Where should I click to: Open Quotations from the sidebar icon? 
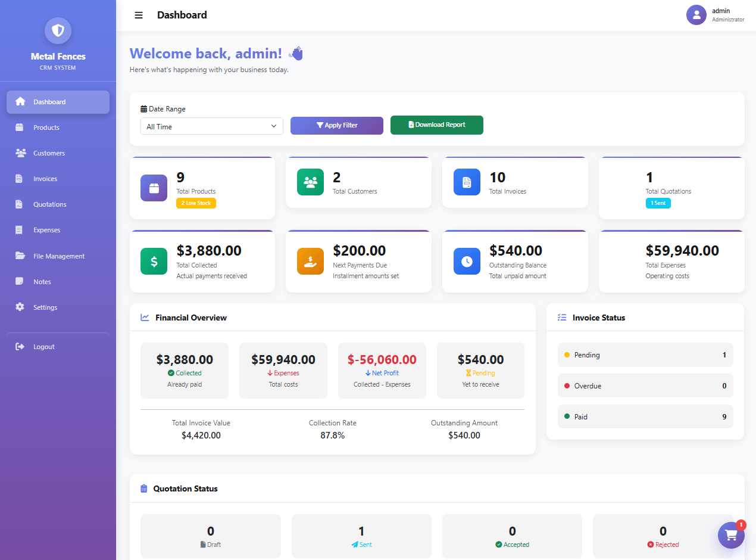pyautogui.click(x=20, y=204)
